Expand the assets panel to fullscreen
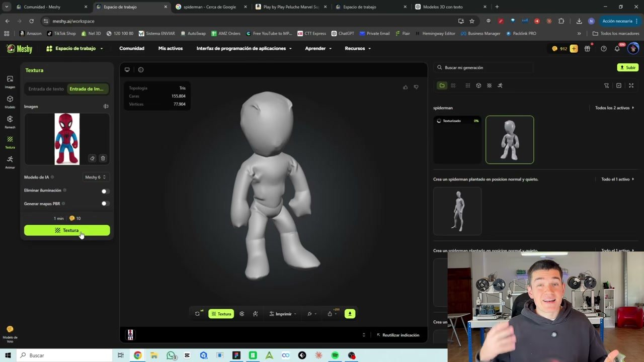 pyautogui.click(x=631, y=85)
